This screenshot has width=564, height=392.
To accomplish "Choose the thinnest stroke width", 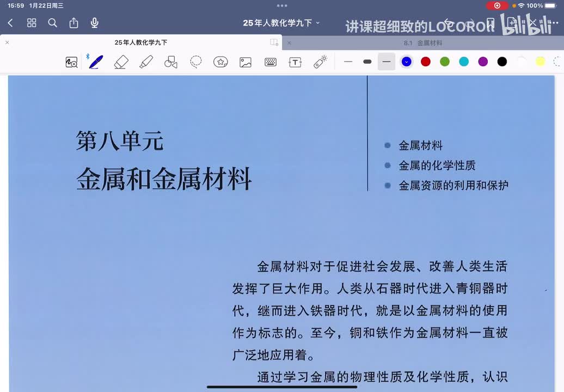I will (348, 62).
